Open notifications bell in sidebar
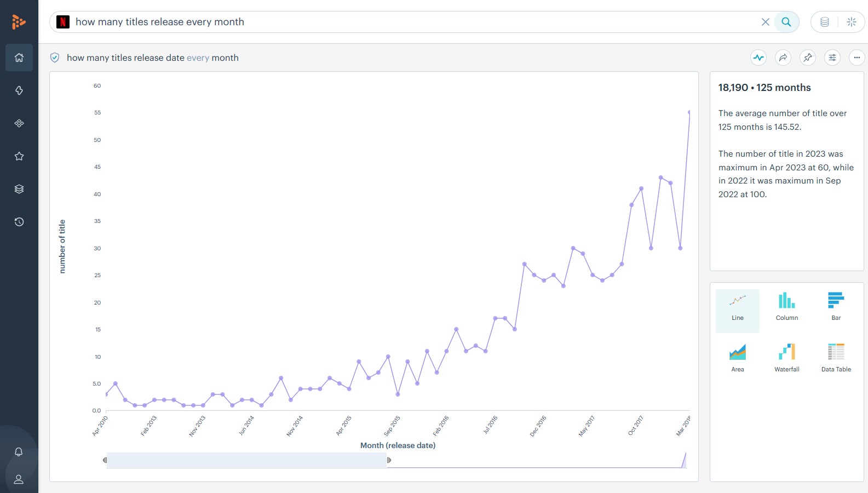The height and width of the screenshot is (493, 868). (x=19, y=451)
